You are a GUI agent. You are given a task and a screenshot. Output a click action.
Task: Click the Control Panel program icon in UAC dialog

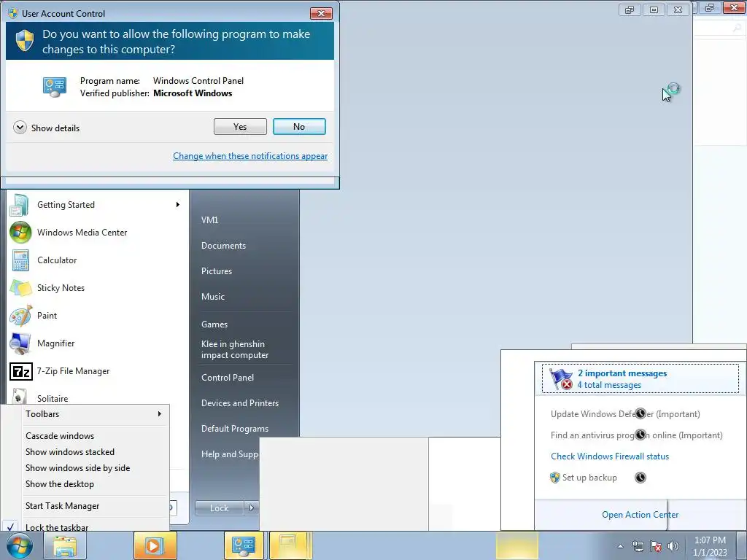(x=54, y=87)
